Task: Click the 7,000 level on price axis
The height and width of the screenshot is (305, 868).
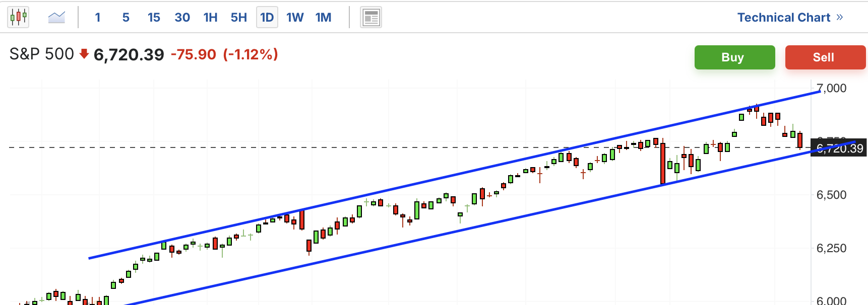Action: point(832,89)
